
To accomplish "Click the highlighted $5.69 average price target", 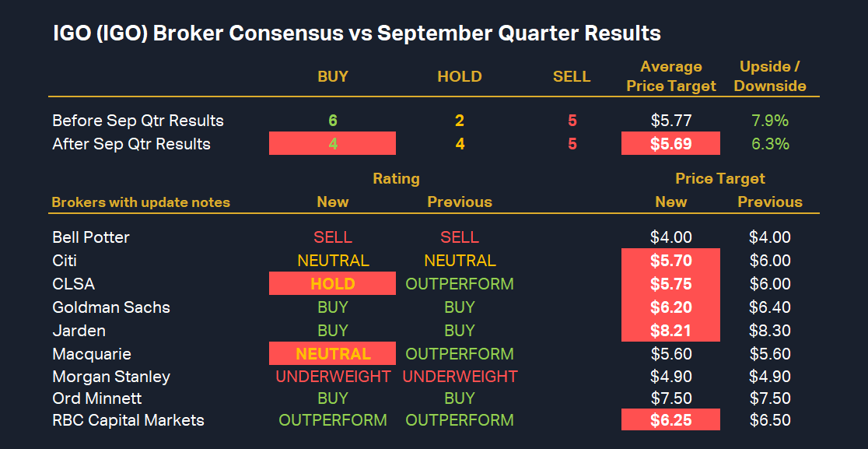I will point(670,144).
